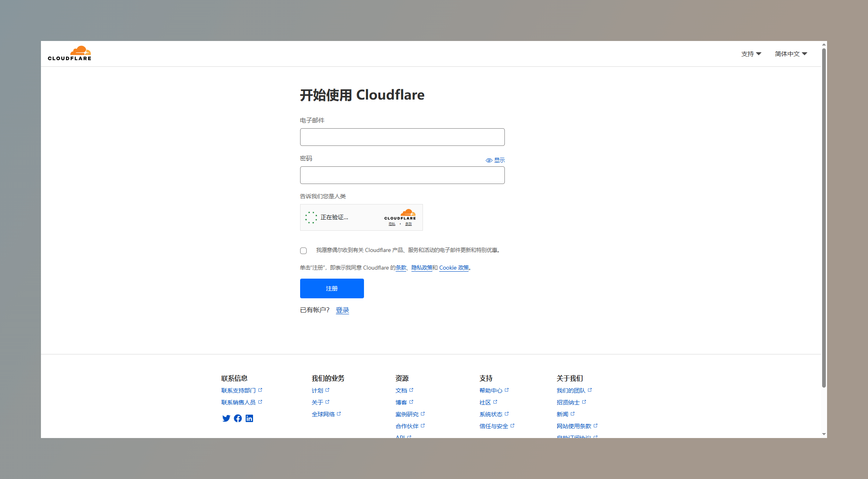Open the 计划 footer link
The height and width of the screenshot is (479, 868).
[x=321, y=390]
